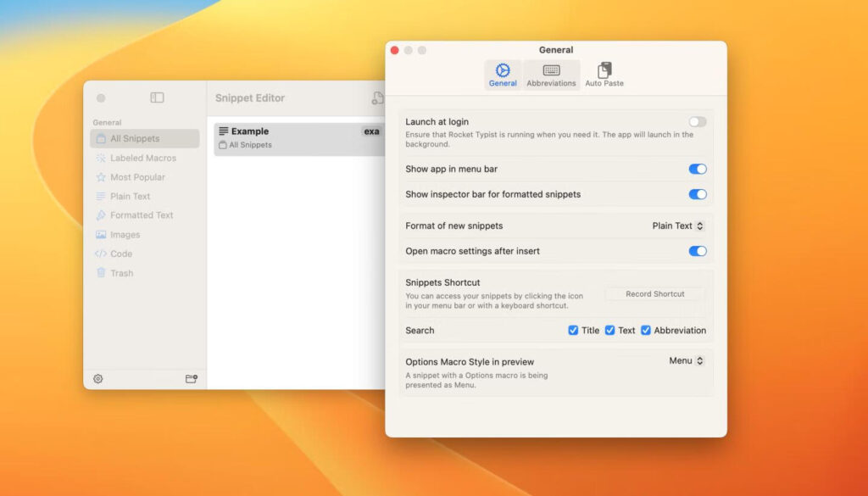Click the settings gear at sidebar bottom
Screen dimensions: 868x496
tap(99, 379)
